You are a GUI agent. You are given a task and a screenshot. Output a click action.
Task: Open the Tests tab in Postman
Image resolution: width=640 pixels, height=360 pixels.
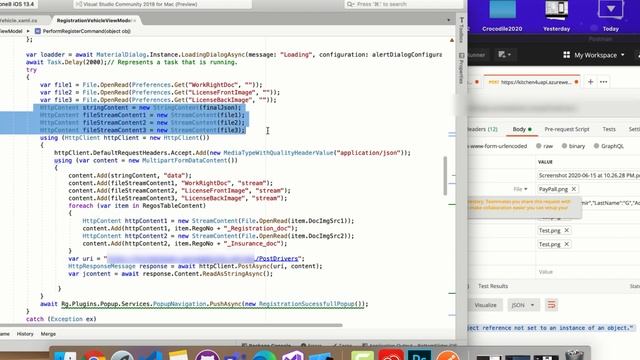coord(609,129)
